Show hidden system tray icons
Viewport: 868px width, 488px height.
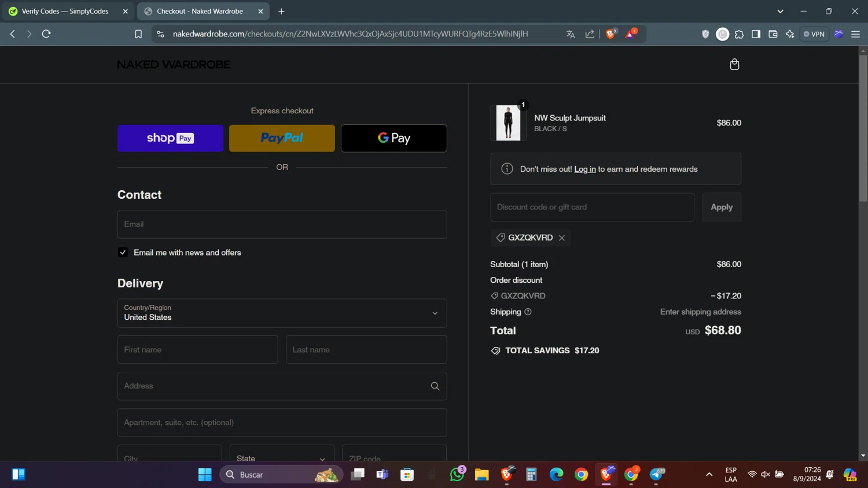pyautogui.click(x=709, y=475)
